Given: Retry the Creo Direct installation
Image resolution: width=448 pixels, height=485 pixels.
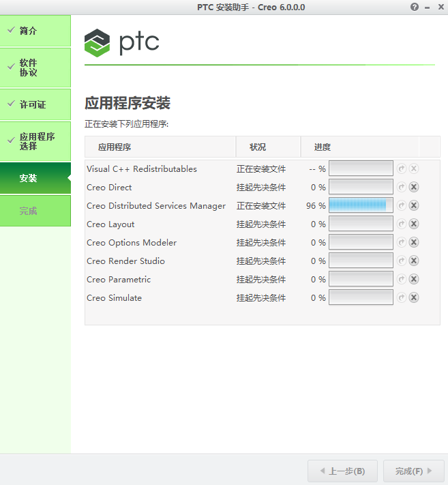Looking at the screenshot, I should pyautogui.click(x=402, y=187).
